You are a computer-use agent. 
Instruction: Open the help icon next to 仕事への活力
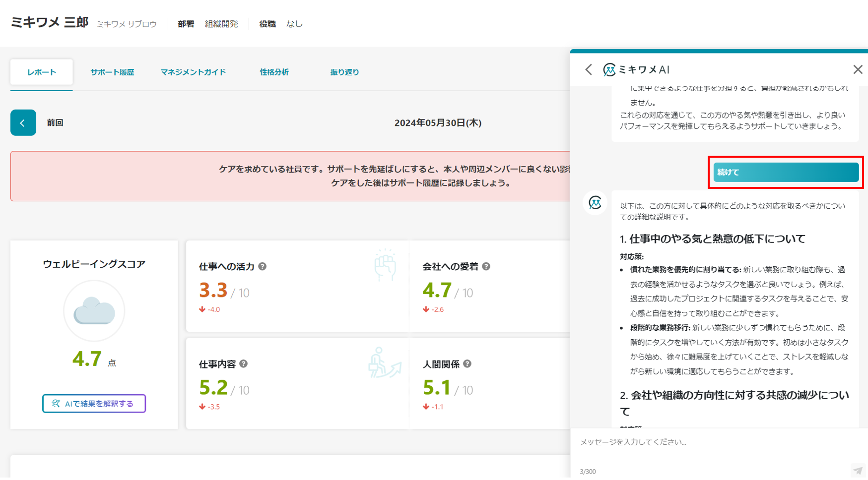pos(263,266)
